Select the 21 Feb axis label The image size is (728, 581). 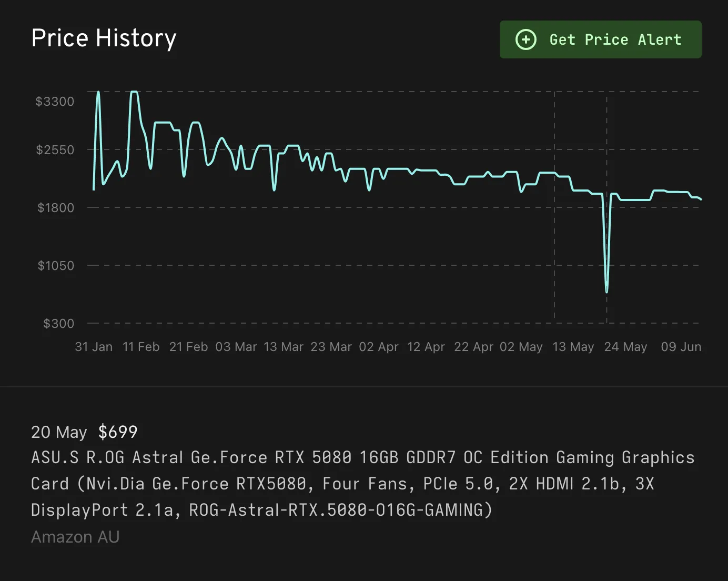tap(188, 347)
